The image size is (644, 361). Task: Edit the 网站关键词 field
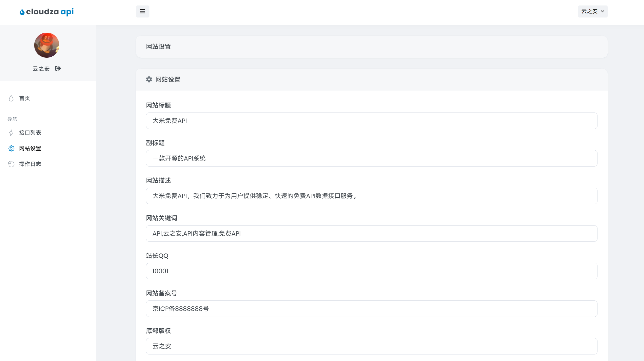[x=371, y=234]
